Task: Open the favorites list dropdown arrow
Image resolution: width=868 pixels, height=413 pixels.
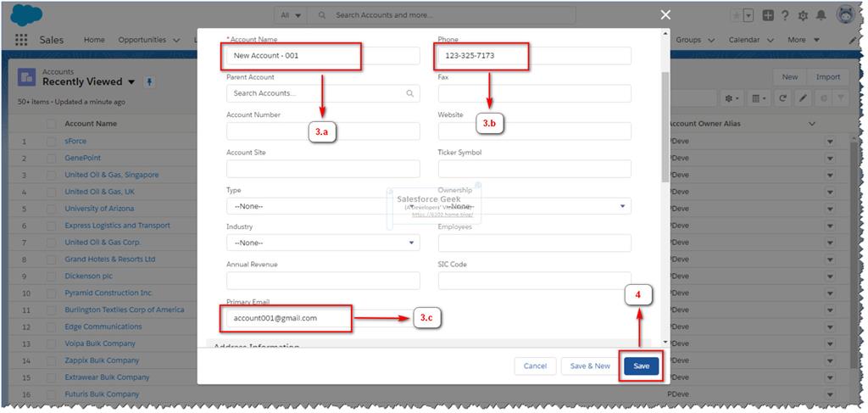Action: (x=748, y=16)
